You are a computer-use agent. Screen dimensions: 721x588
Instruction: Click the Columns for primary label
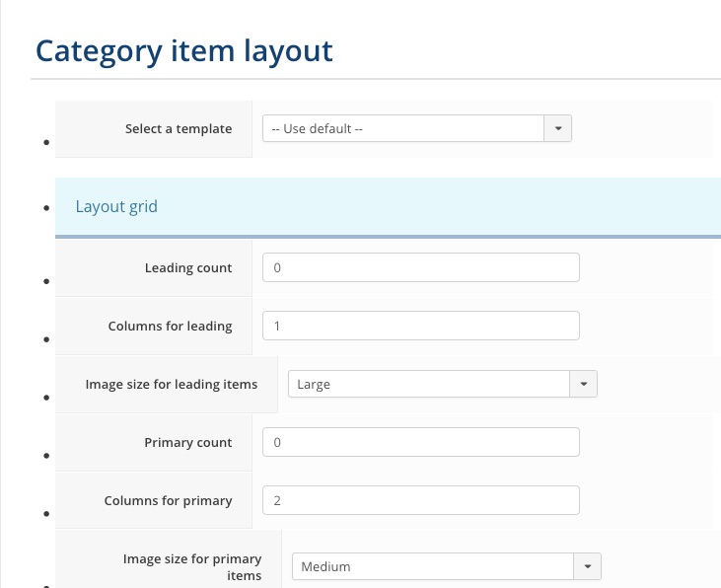pos(169,500)
